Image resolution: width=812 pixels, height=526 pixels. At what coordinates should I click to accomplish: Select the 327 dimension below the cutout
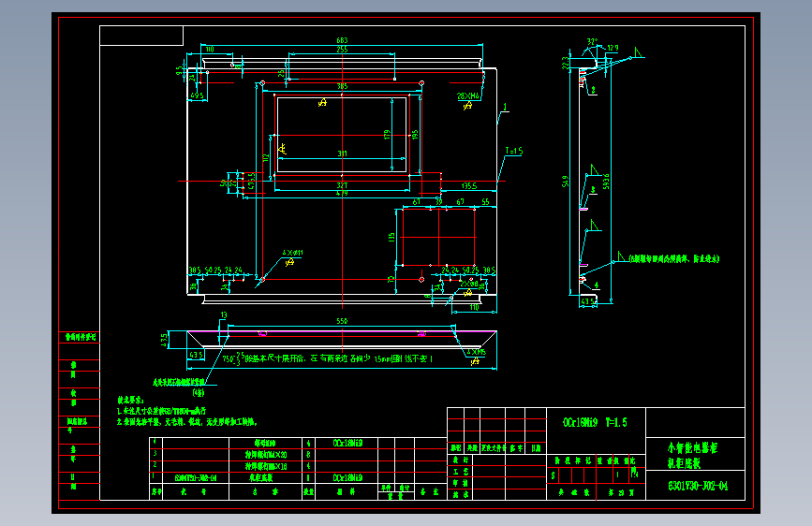pyautogui.click(x=342, y=185)
